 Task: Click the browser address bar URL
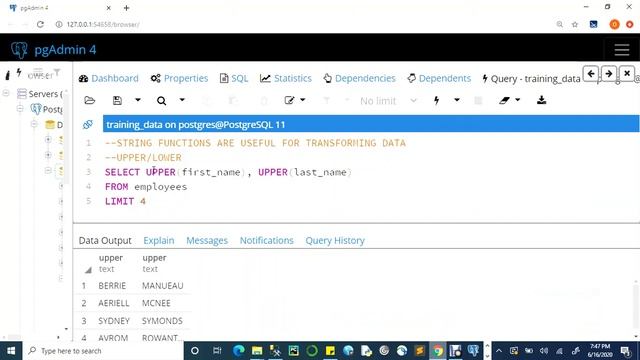[x=103, y=24]
